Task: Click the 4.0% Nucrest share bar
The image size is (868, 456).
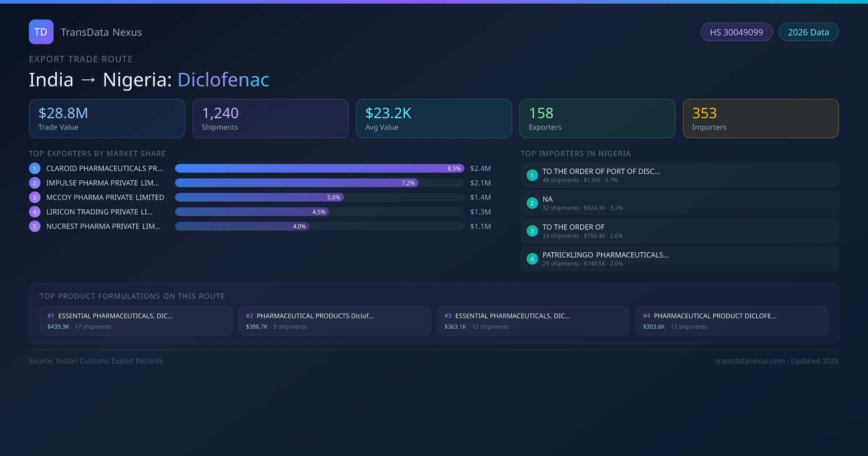Action: pyautogui.click(x=242, y=226)
